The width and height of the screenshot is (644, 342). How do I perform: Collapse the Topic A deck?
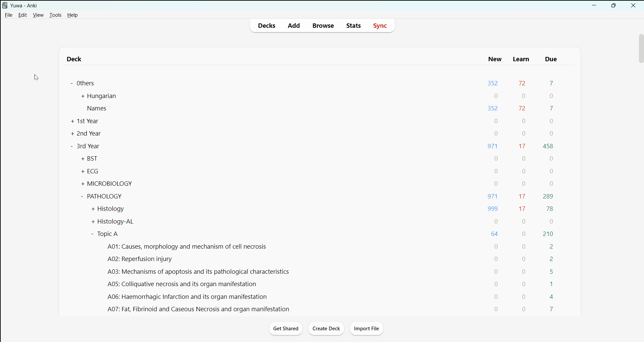[92, 234]
